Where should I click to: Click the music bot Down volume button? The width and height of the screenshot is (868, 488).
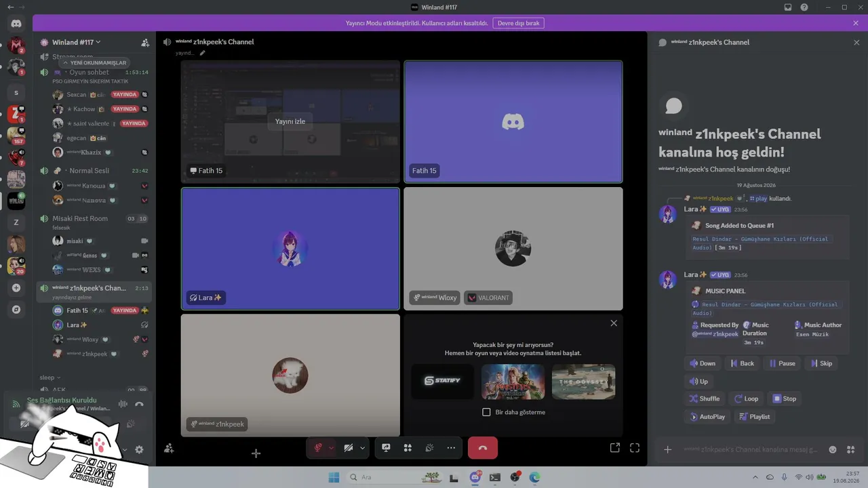click(703, 363)
